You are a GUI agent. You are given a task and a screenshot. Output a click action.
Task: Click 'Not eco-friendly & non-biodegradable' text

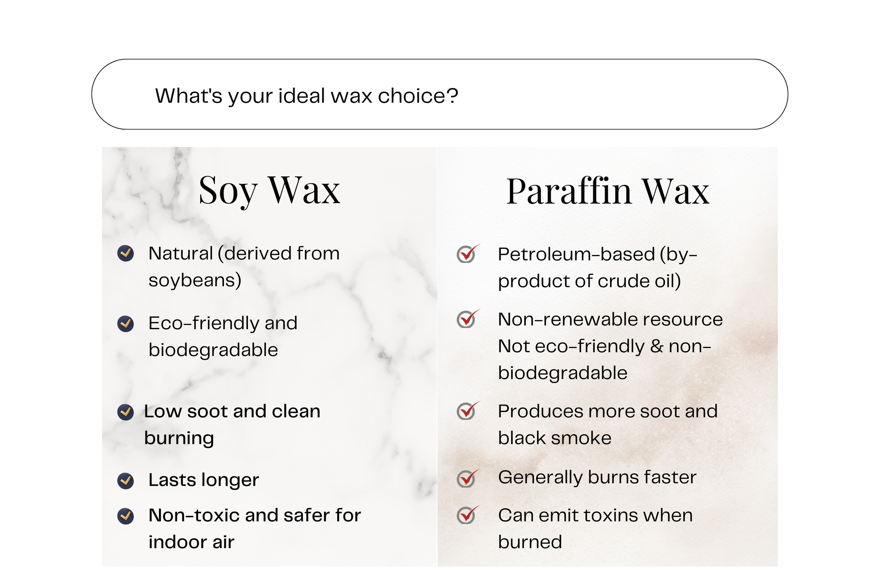(x=604, y=360)
